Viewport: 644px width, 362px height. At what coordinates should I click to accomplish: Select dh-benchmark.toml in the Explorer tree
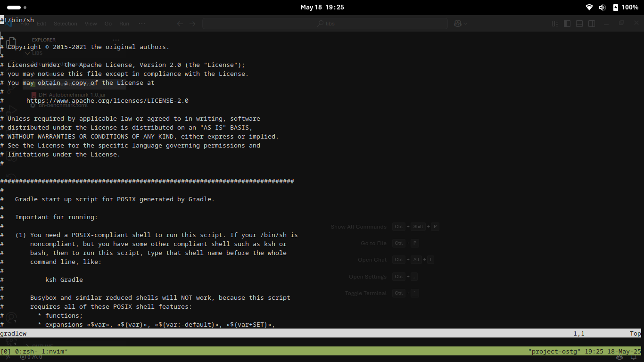[63, 105]
